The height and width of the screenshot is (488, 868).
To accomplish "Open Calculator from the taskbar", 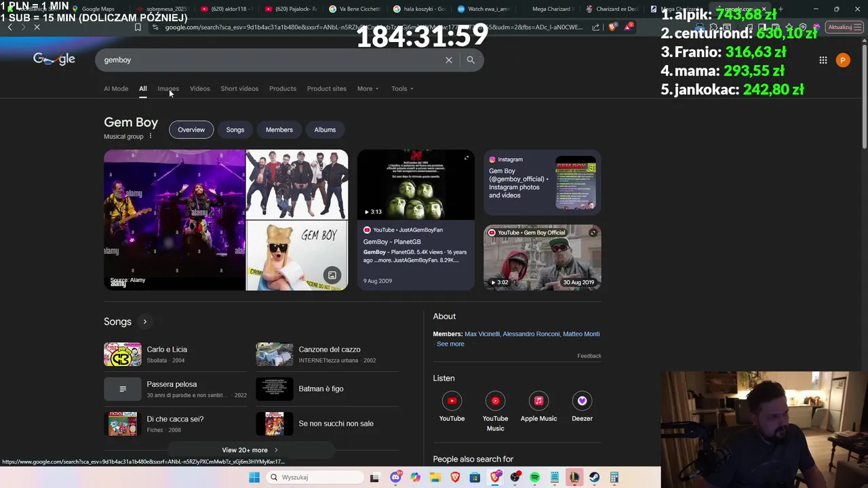I will tap(614, 477).
